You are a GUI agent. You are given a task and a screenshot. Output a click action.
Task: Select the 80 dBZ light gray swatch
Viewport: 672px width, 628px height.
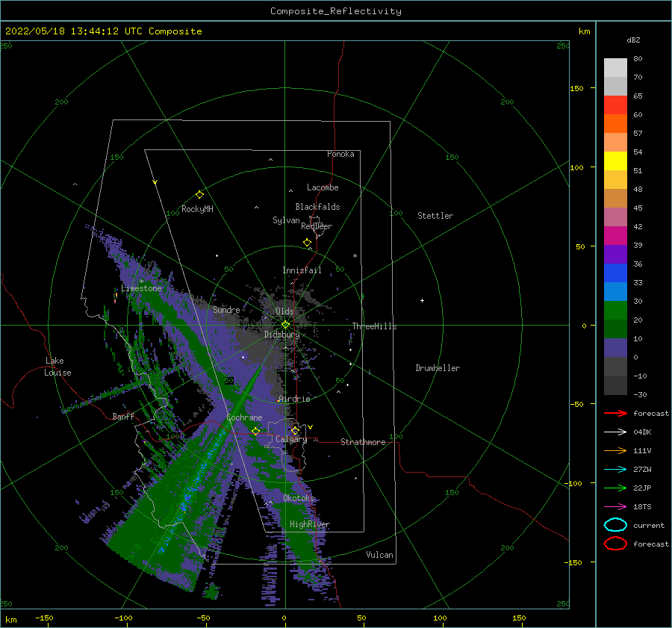[x=615, y=68]
